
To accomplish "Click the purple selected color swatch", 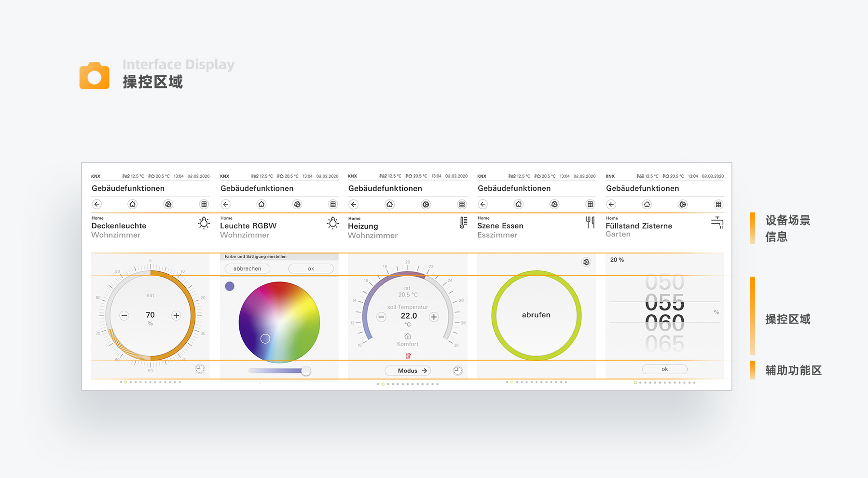I will tap(230, 286).
